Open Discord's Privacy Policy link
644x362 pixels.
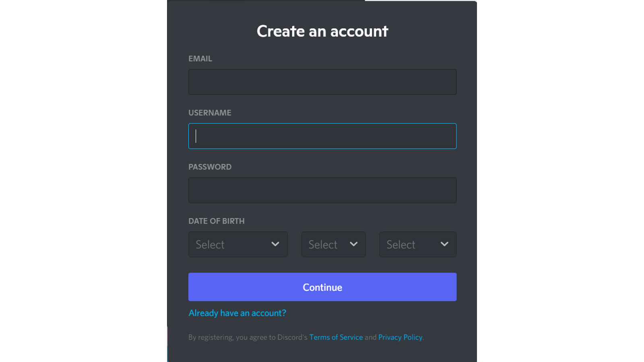pyautogui.click(x=400, y=337)
